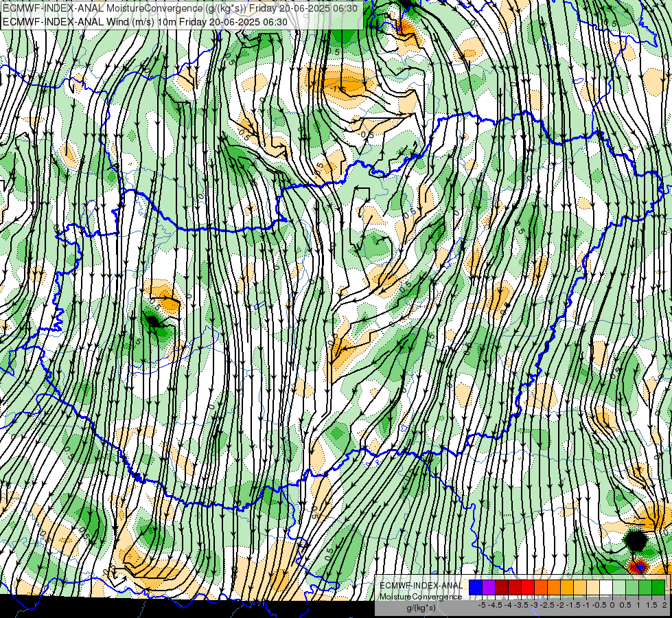The height and width of the screenshot is (618, 672).
Task: Select the light green swatch for 0.5 to 1
Action: point(632,587)
